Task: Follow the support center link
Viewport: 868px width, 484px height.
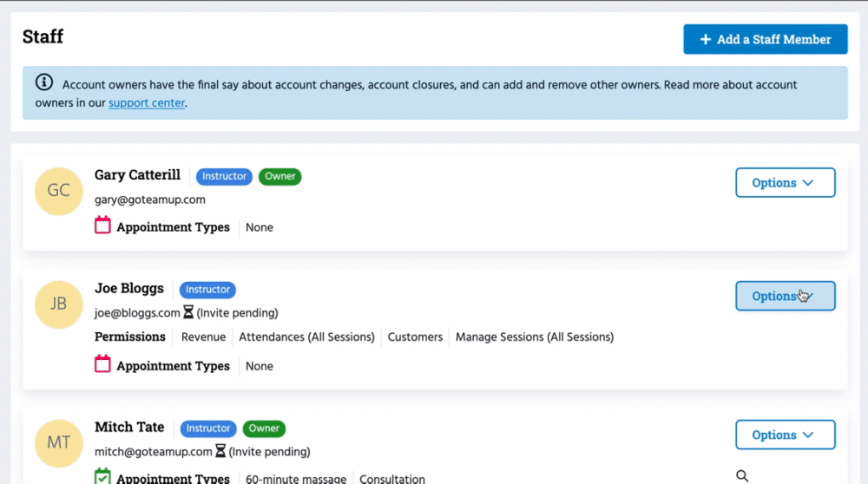Action: point(147,102)
